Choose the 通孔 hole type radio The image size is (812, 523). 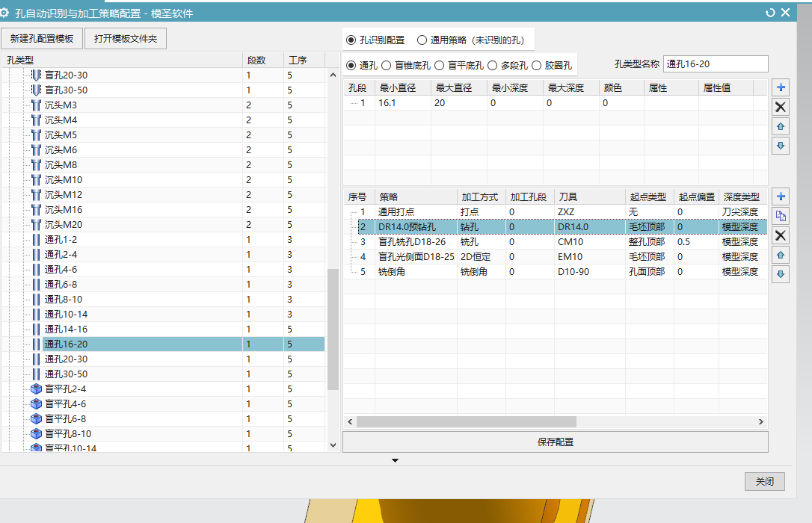(x=351, y=65)
